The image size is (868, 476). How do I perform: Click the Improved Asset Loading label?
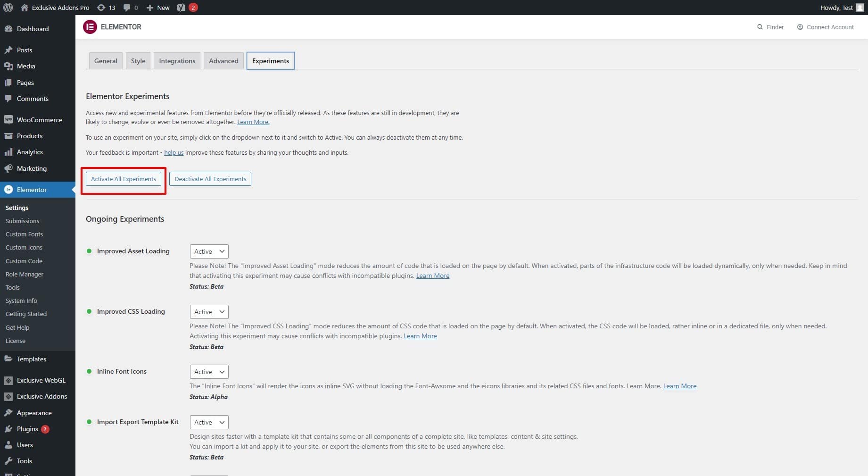click(133, 251)
